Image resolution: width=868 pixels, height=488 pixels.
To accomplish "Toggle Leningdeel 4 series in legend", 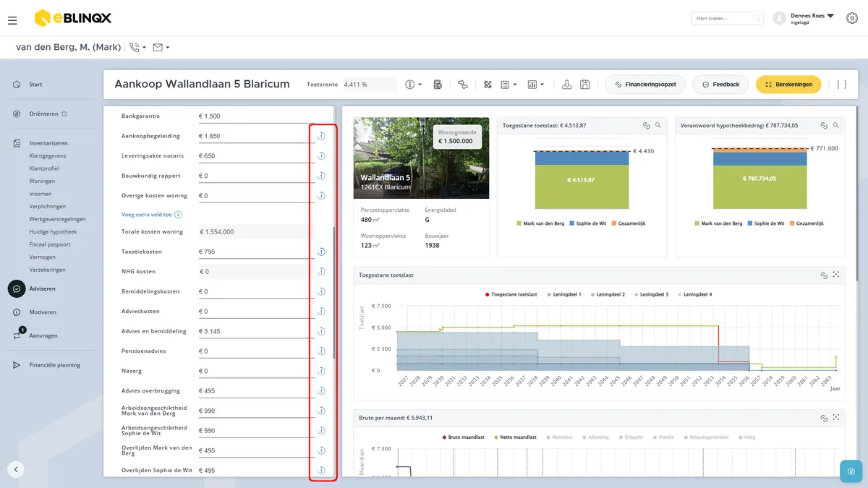I will tap(695, 294).
